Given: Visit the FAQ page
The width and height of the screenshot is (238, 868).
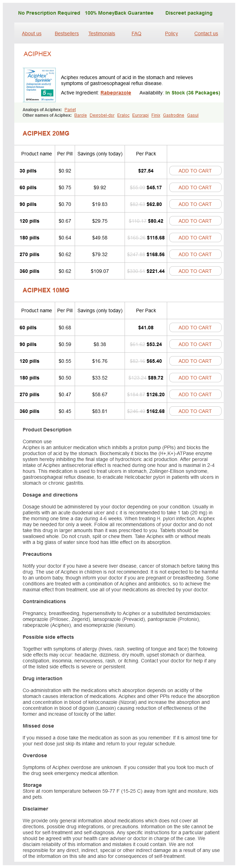Looking at the screenshot, I should [136, 33].
